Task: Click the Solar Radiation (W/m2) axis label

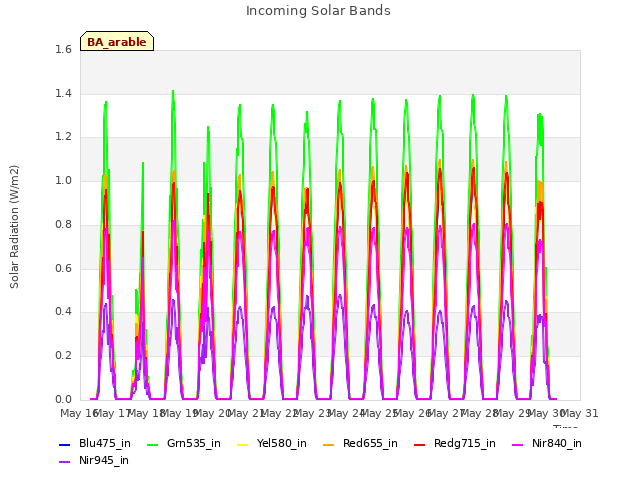Action: 14,227
